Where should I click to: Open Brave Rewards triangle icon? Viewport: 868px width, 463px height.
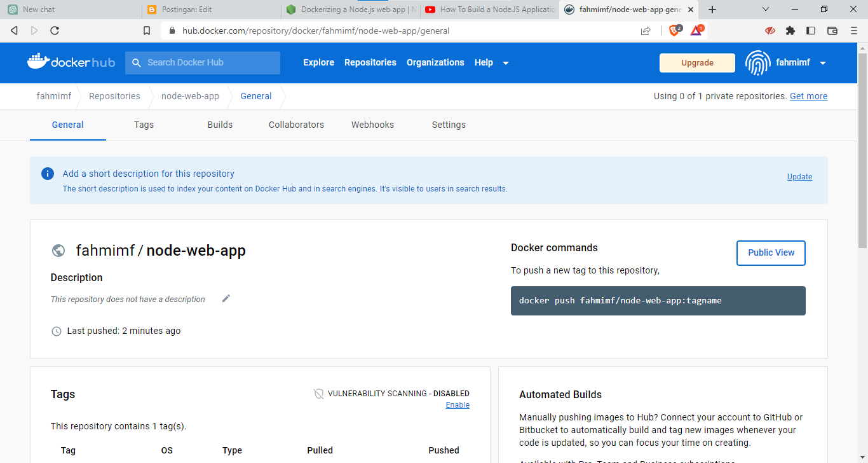click(696, 30)
